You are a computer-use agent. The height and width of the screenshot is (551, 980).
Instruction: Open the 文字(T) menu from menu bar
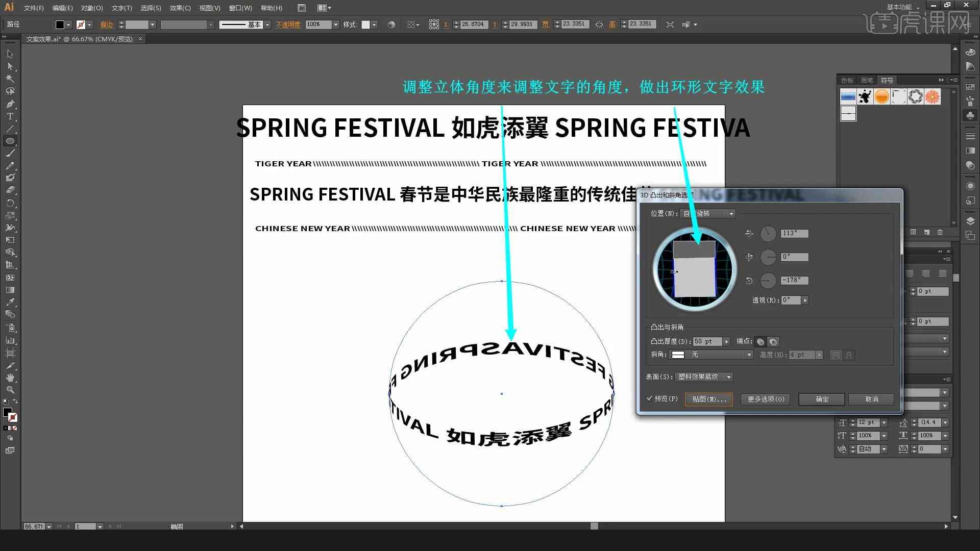[x=119, y=8]
